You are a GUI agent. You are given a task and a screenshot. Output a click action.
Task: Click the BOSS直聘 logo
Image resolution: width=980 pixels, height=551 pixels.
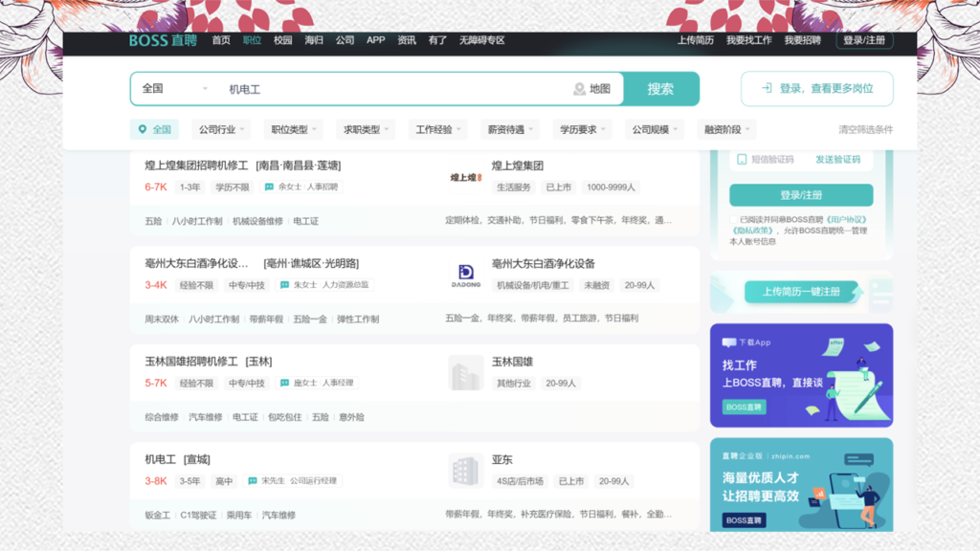(163, 40)
